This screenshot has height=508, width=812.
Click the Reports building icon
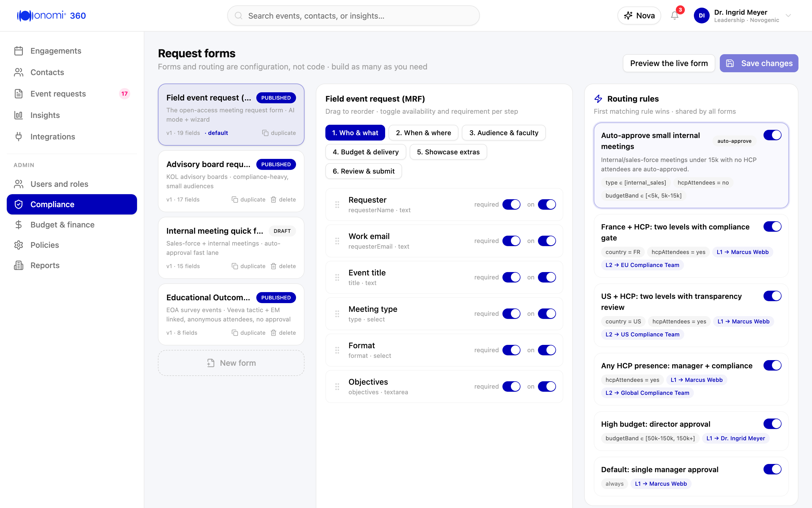19,265
